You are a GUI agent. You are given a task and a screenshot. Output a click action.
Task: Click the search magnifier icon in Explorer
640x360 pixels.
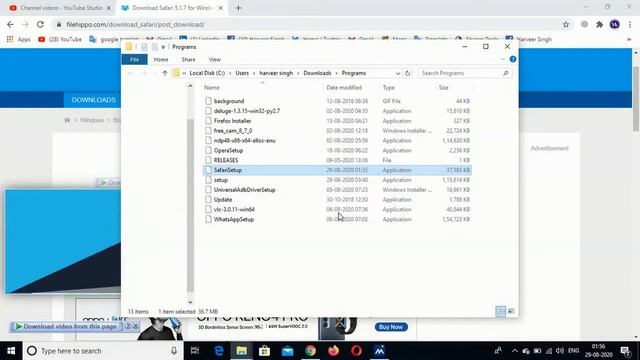(x=506, y=73)
